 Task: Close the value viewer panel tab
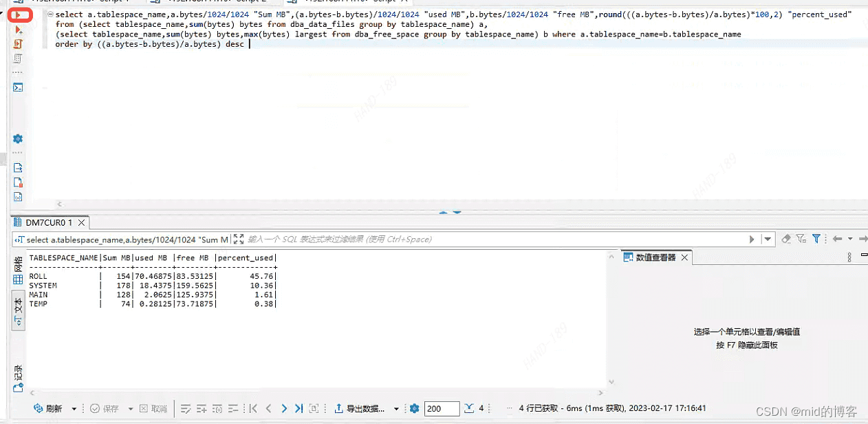(684, 257)
